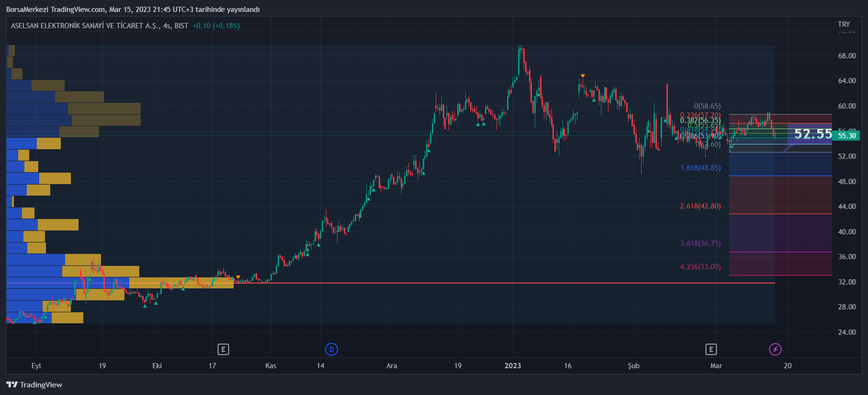Click the 44.00 price axis label
Viewport: 868px width, 395px height.
847,207
